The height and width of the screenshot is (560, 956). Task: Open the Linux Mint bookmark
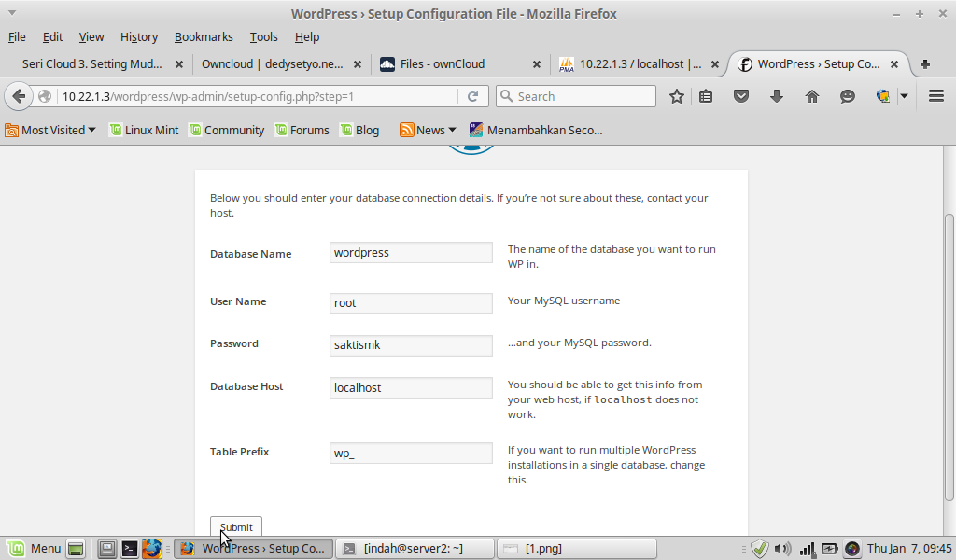[144, 130]
